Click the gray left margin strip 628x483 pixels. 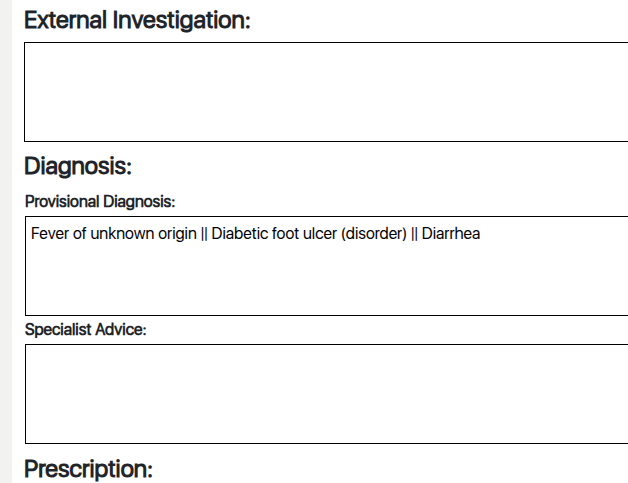(x=5, y=240)
